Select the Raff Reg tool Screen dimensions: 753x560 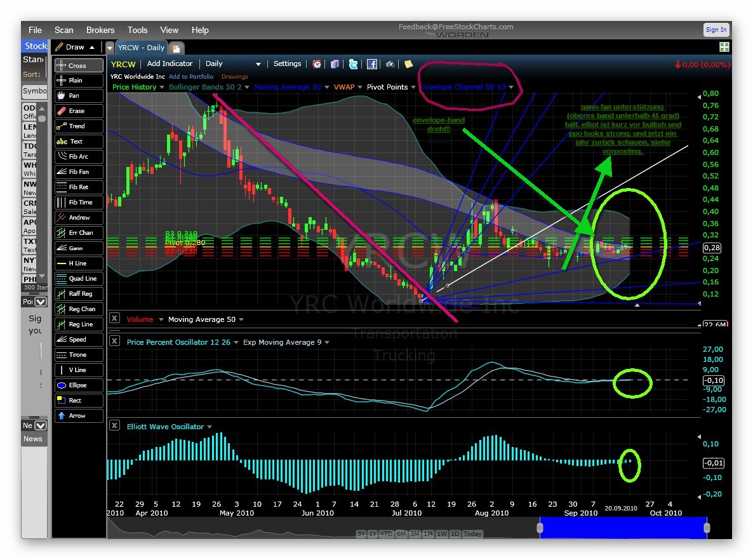tap(79, 293)
